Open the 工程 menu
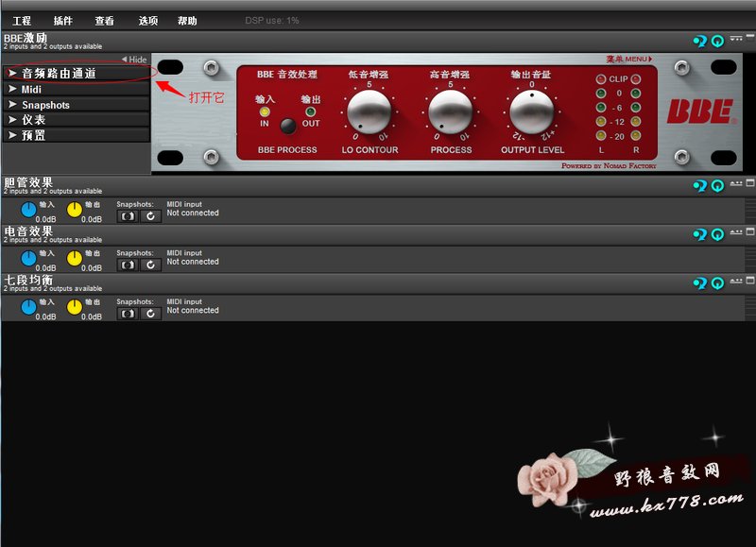This screenshot has height=547, width=756. click(22, 21)
